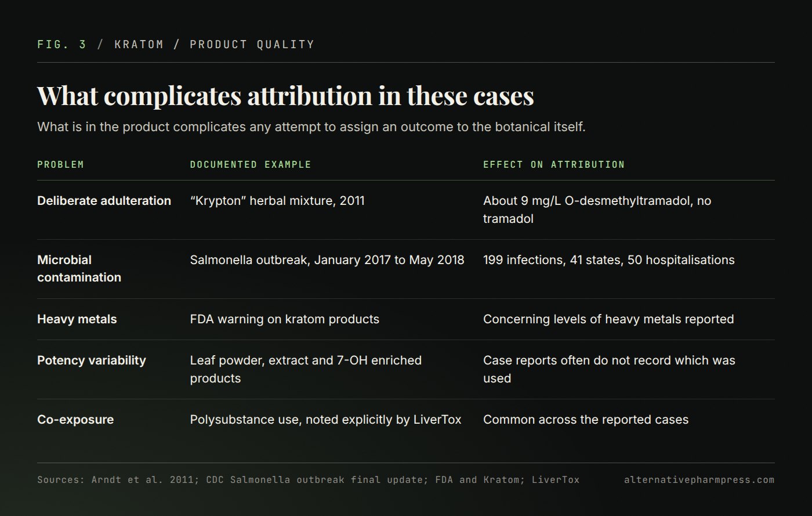Select the "Microbial contamination" row label
This screenshot has height=516, width=812.
click(x=79, y=268)
